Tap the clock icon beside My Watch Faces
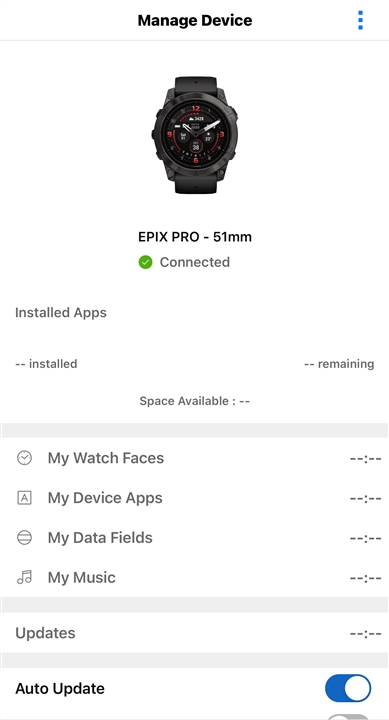Screen dimensions: 389x720 click(24, 458)
